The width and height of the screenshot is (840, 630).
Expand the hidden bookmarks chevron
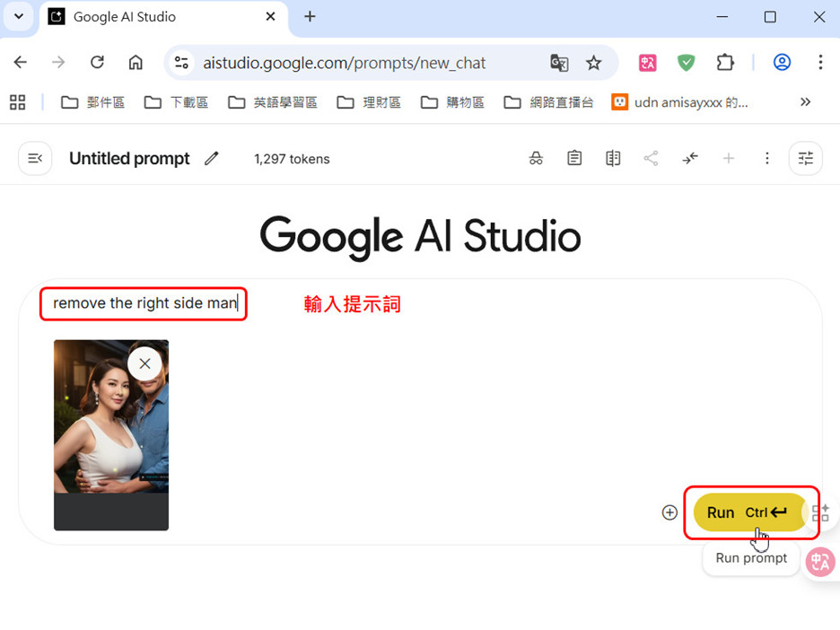pyautogui.click(x=805, y=101)
